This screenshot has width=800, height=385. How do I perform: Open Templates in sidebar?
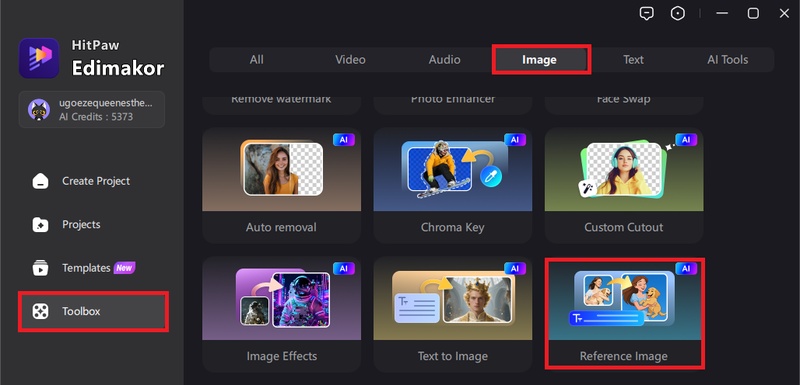pos(92,268)
